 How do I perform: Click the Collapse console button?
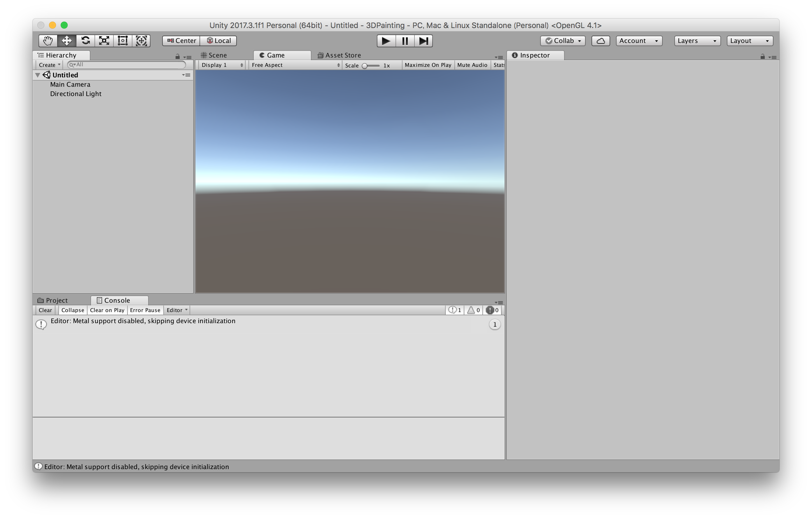coord(71,309)
